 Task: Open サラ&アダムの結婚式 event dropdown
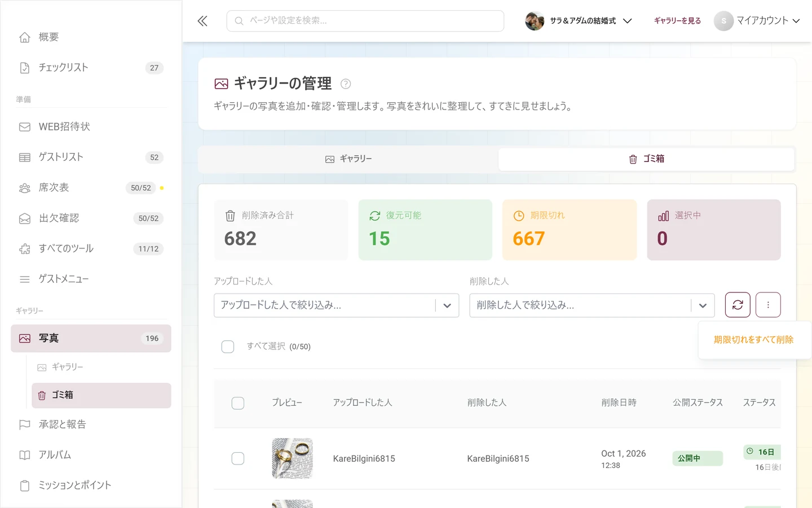pos(579,21)
